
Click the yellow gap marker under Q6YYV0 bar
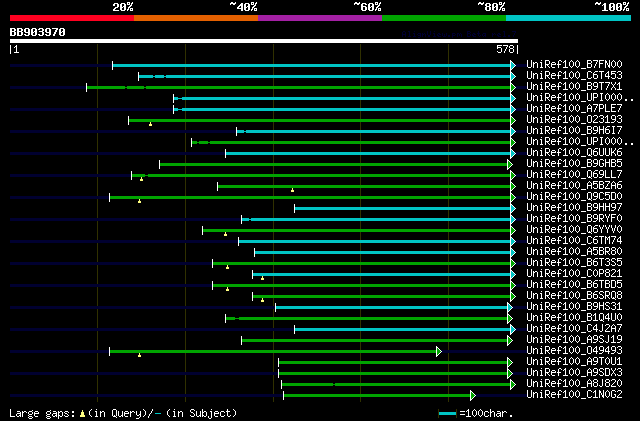coord(225,234)
